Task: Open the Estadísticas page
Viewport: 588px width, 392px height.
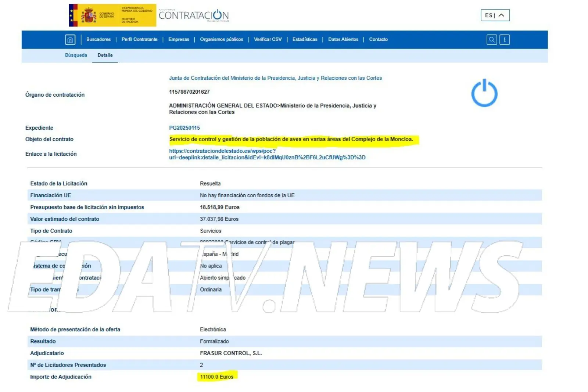Action: coord(305,40)
